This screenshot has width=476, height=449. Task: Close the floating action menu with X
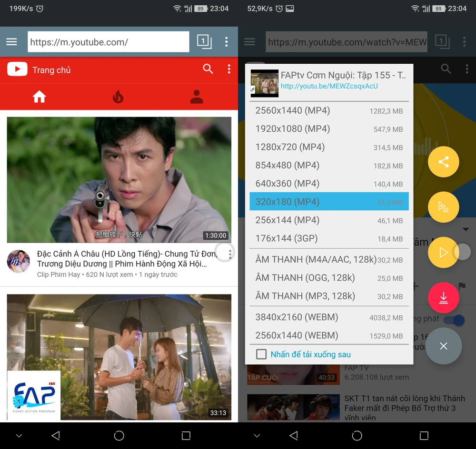443,346
